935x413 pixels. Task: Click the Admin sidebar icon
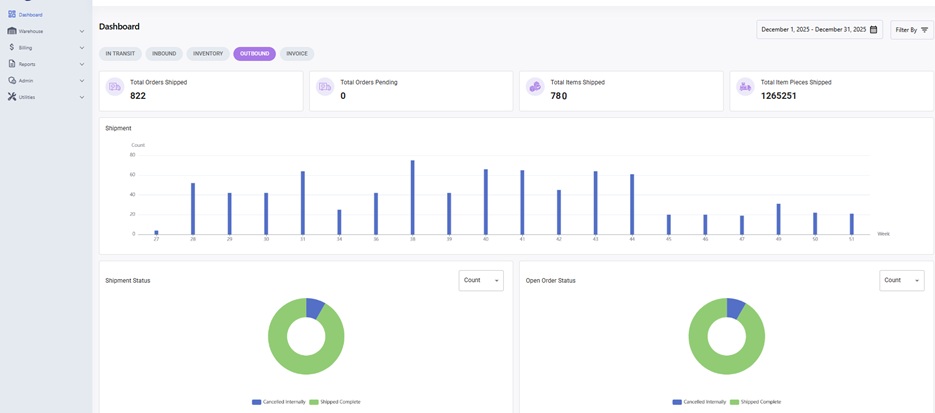(x=12, y=80)
